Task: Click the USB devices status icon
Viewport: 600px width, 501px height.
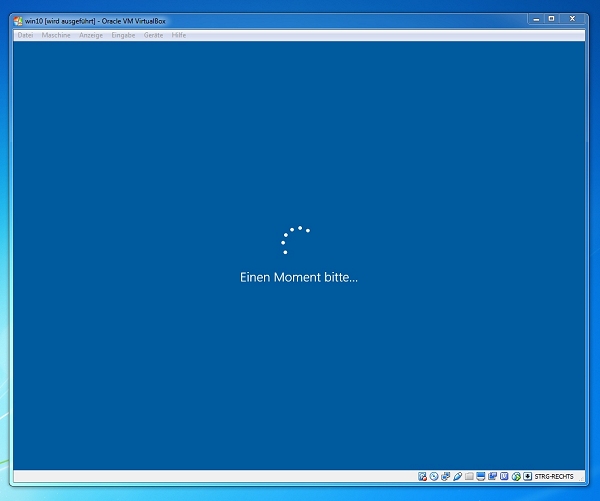Action: click(457, 477)
